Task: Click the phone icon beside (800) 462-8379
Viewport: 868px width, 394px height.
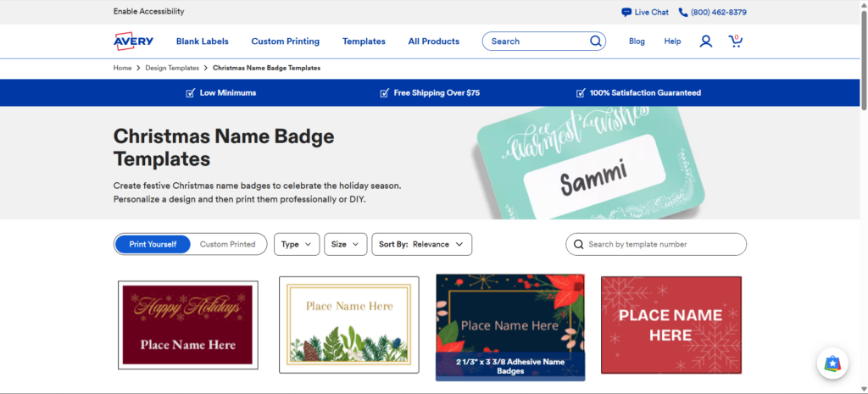Action: point(683,12)
